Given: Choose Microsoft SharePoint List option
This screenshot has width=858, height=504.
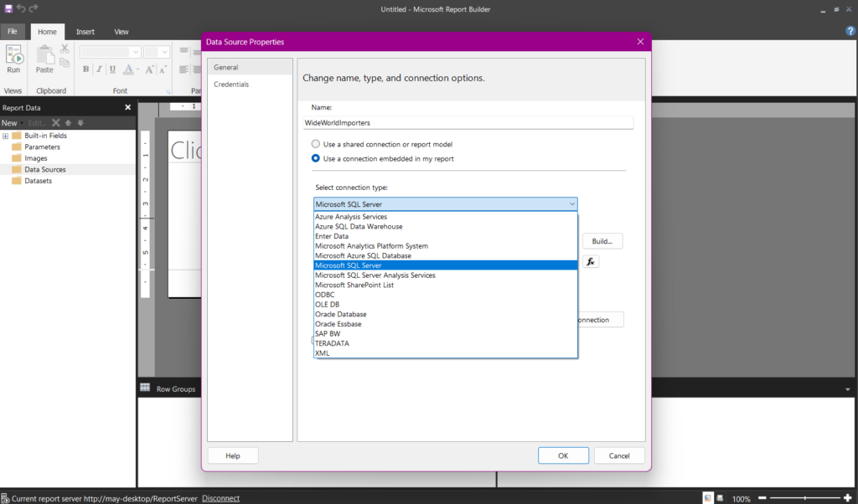Looking at the screenshot, I should [446, 285].
